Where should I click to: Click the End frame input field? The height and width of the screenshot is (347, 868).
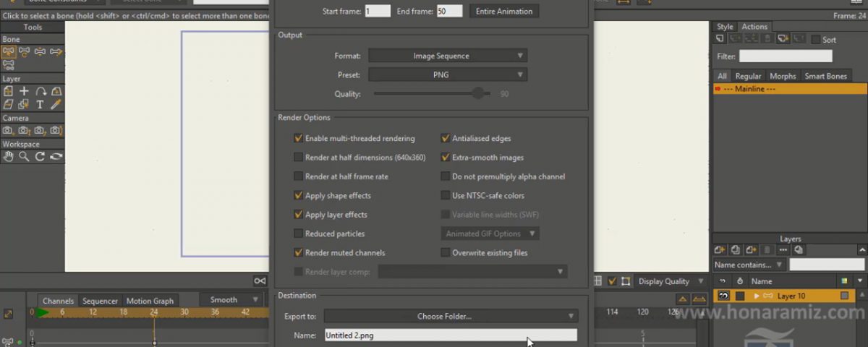[450, 11]
